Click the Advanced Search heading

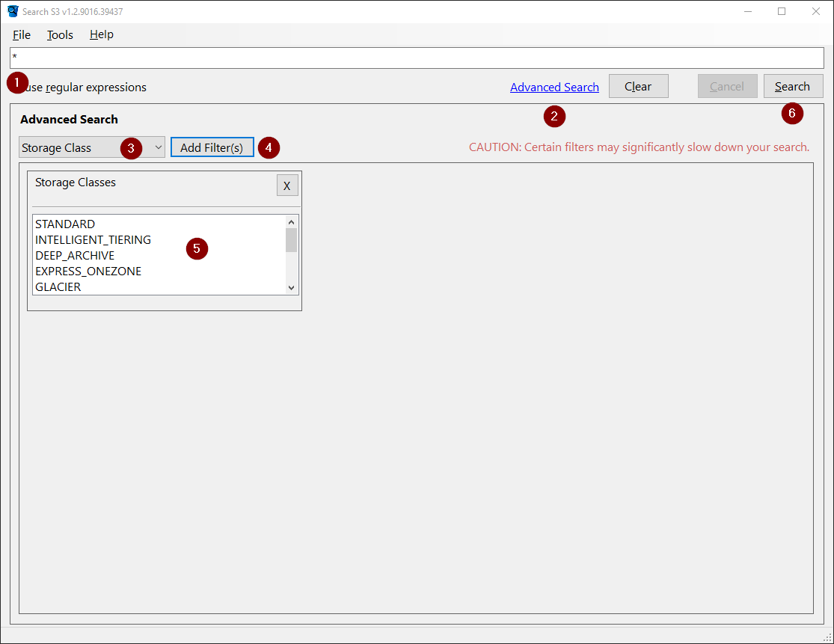click(69, 119)
